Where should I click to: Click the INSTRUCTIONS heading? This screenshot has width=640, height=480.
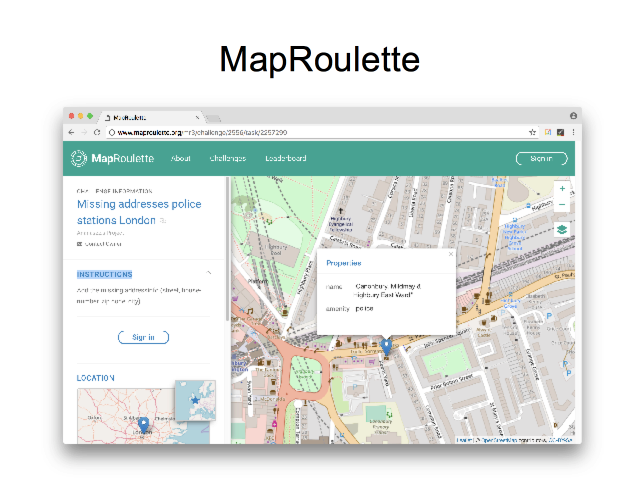104,274
